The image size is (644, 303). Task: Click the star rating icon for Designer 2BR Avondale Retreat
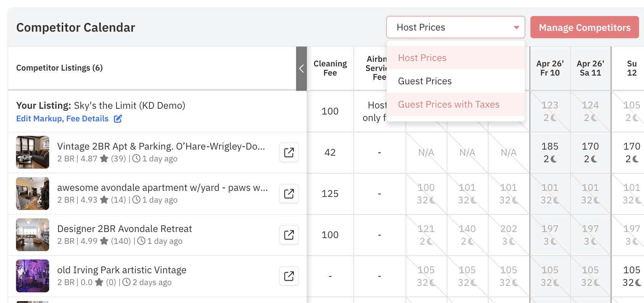point(104,241)
